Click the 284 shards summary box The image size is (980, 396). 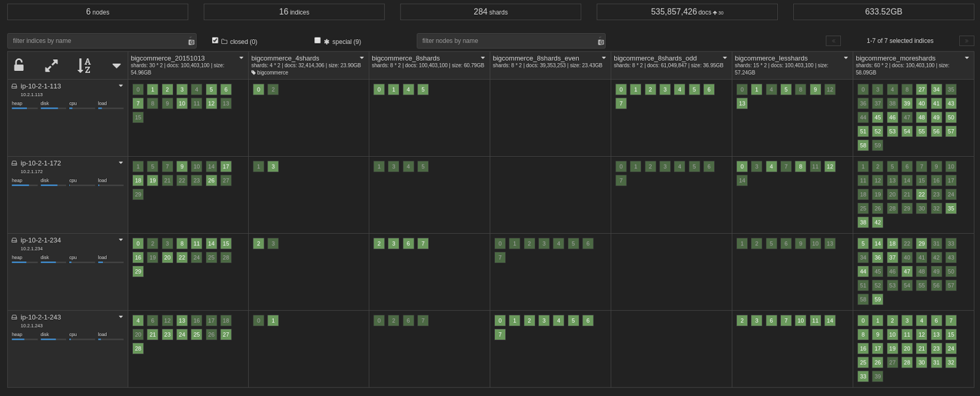[x=491, y=12]
